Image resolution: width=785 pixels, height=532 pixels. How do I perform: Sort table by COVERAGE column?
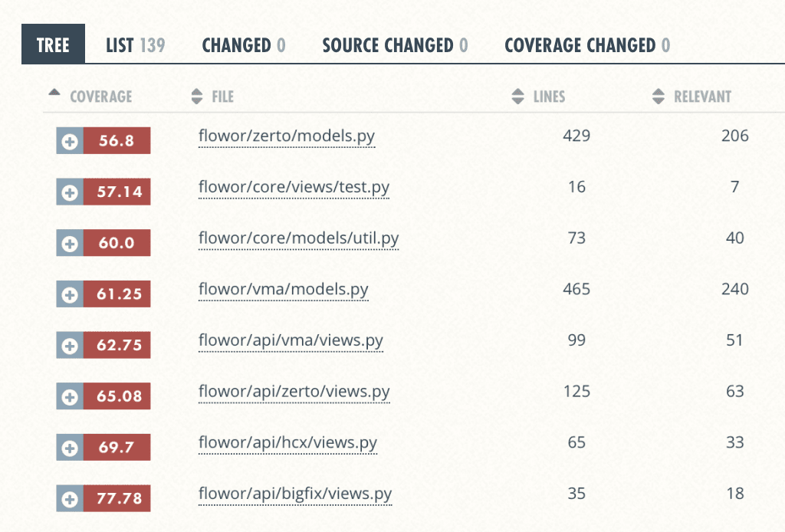pos(90,96)
